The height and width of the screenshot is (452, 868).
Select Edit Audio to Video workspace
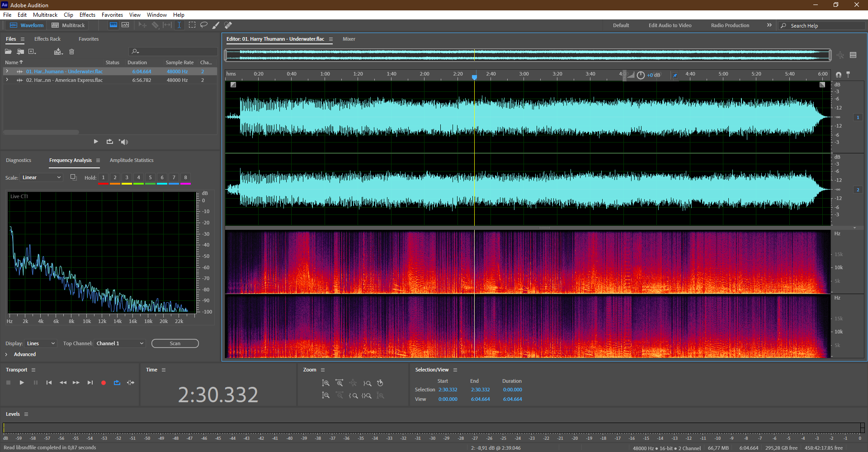[670, 25]
